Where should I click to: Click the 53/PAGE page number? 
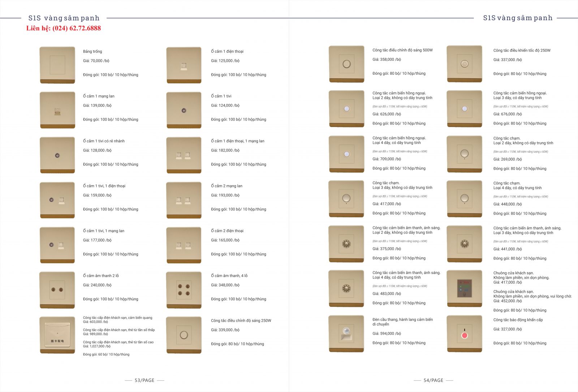pyautogui.click(x=144, y=380)
